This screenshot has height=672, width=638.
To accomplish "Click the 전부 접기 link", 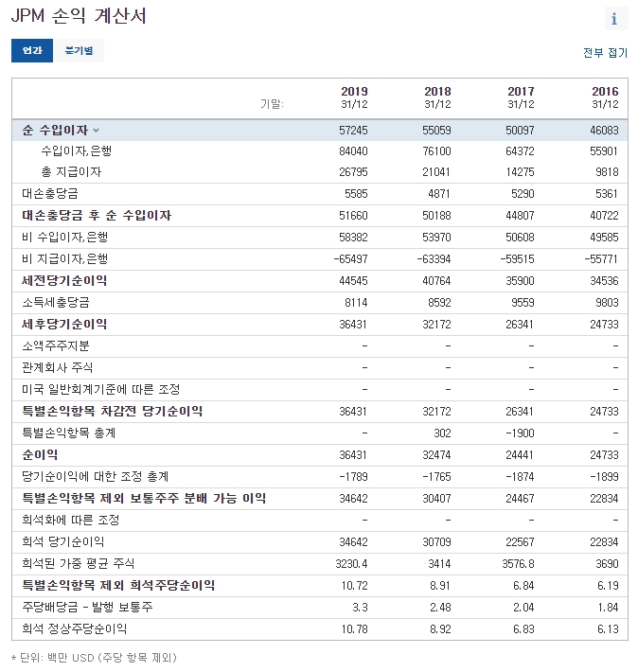I will (x=605, y=53).
